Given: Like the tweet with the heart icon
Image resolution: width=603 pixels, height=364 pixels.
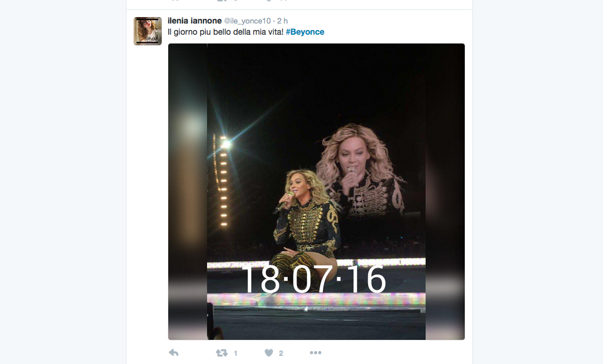Looking at the screenshot, I should tap(269, 352).
